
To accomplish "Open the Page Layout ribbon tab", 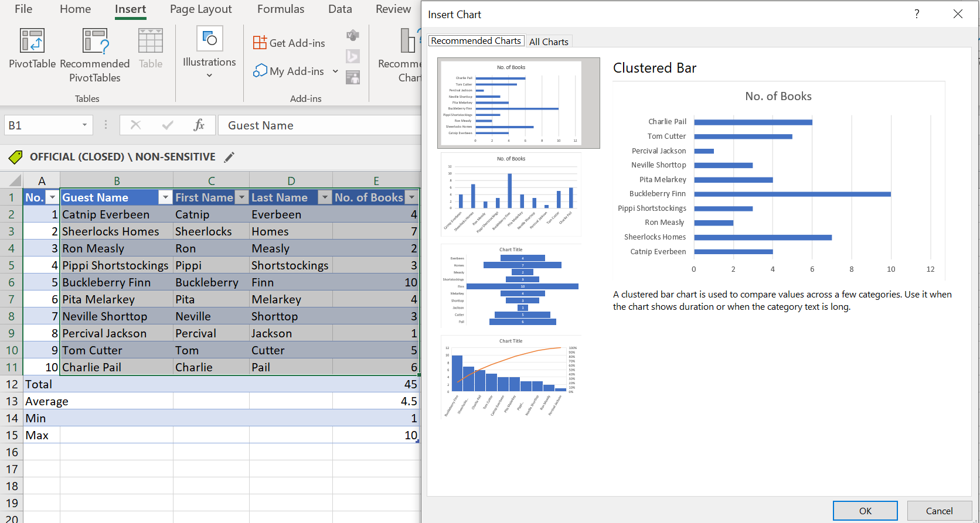I will (x=200, y=9).
